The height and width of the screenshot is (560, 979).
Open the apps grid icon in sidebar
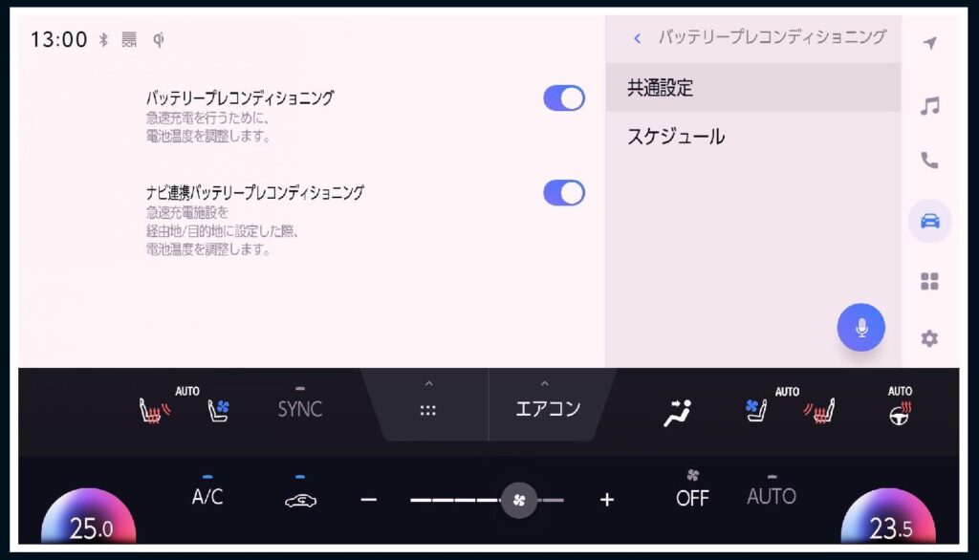point(929,282)
